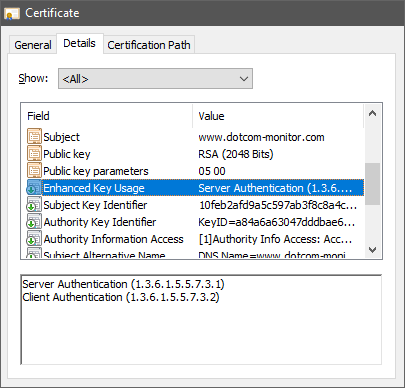Image resolution: width=405 pixels, height=388 pixels.
Task: Select the Authority Information Access row label
Action: (113, 239)
